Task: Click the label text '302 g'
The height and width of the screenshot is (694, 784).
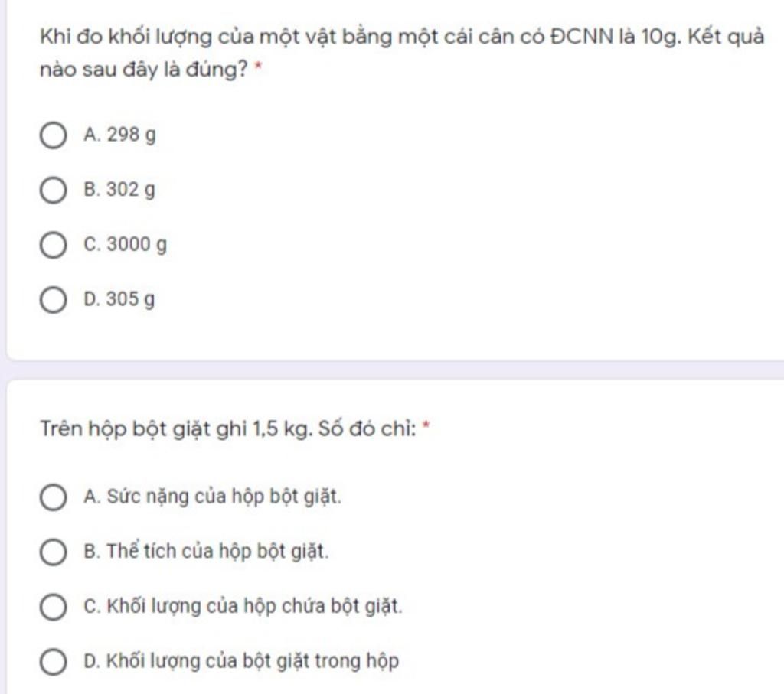Action: [131, 191]
